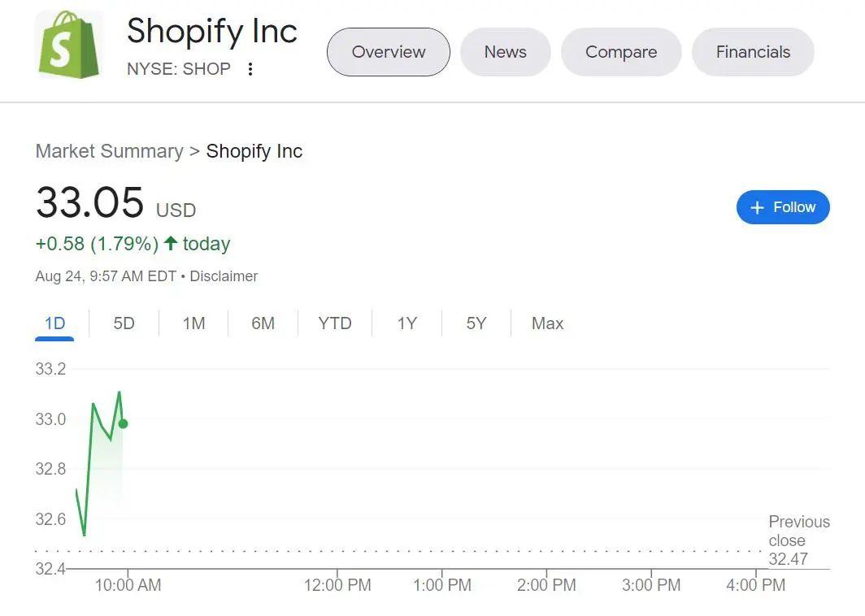Select the 5D chart range
Screen dimensions: 865x616
(x=124, y=323)
